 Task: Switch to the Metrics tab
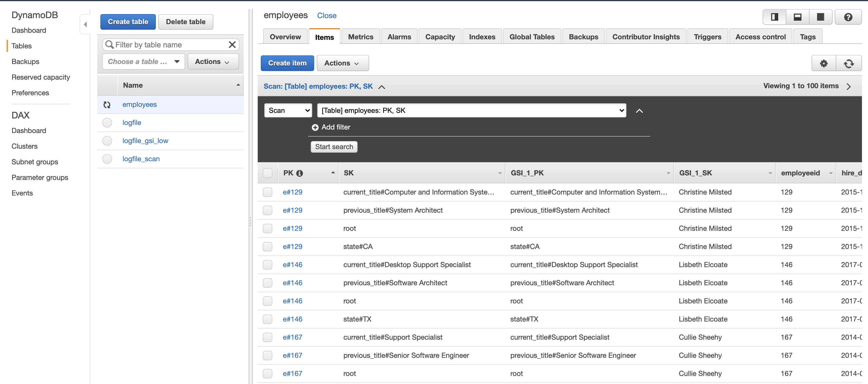pyautogui.click(x=361, y=37)
